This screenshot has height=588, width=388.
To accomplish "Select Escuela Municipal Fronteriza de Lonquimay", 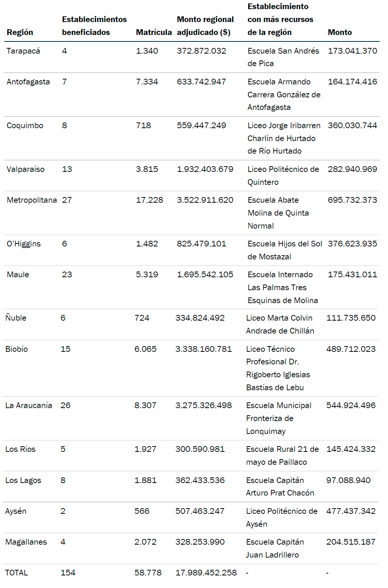I will pyautogui.click(x=279, y=418).
